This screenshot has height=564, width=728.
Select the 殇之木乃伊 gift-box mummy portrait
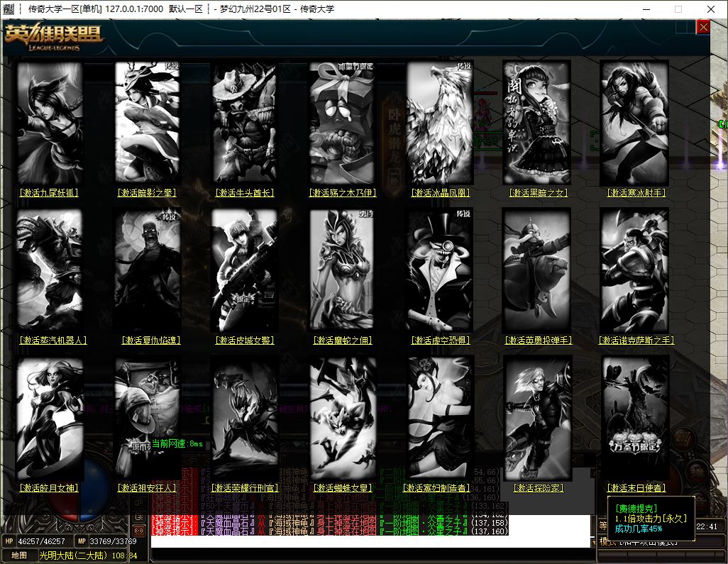(x=342, y=123)
